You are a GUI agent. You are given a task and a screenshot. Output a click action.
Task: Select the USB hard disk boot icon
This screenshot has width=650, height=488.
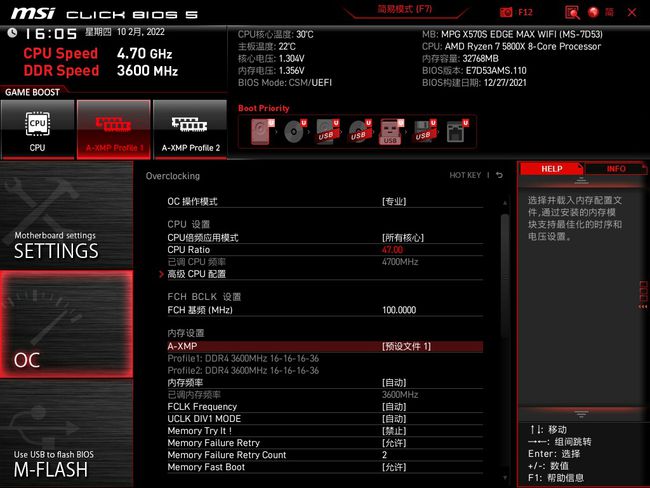(327, 132)
